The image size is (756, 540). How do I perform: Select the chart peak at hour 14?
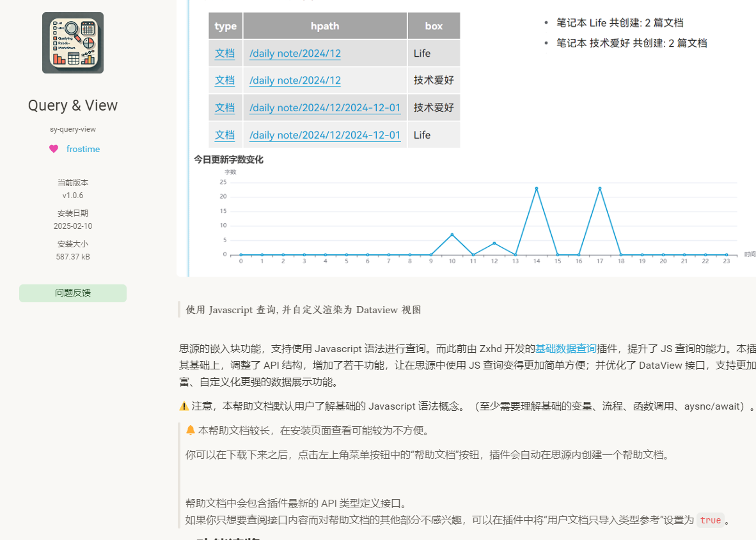tap(537, 189)
